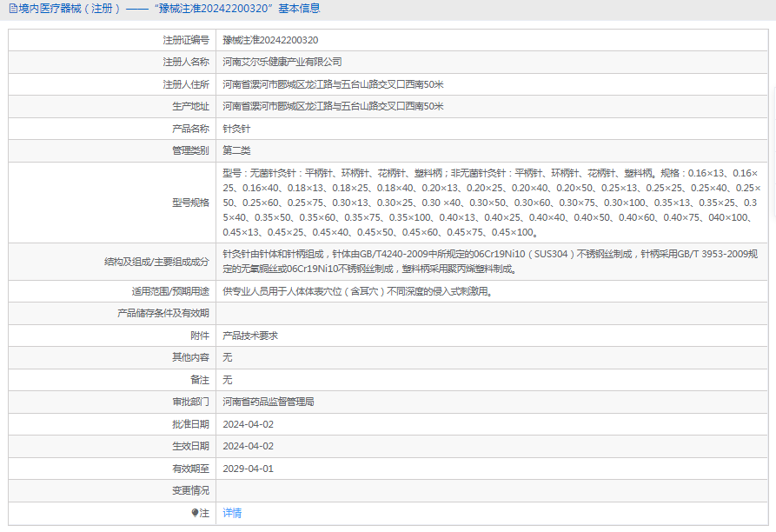The height and width of the screenshot is (532, 776).
Task: Click the 生效日期 label
Action: (190, 446)
